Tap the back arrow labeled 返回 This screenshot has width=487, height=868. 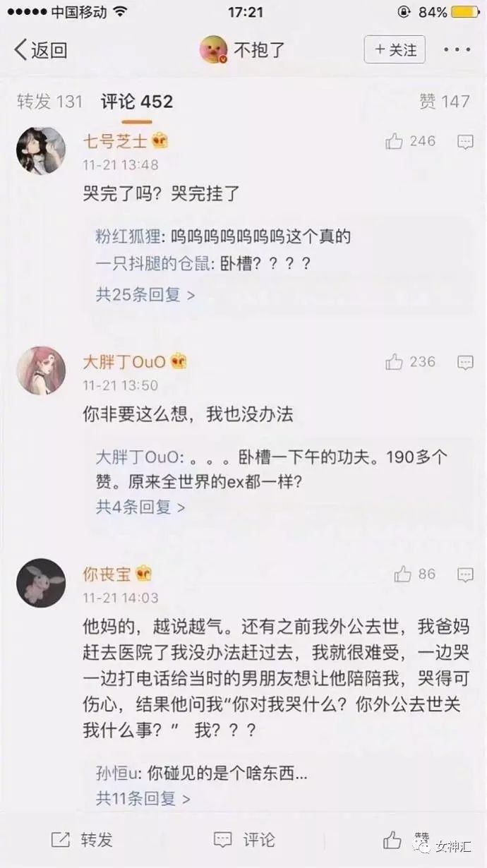click(x=40, y=50)
